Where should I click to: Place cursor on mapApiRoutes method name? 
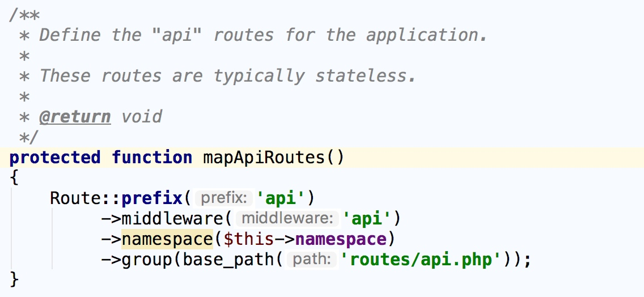pos(264,158)
